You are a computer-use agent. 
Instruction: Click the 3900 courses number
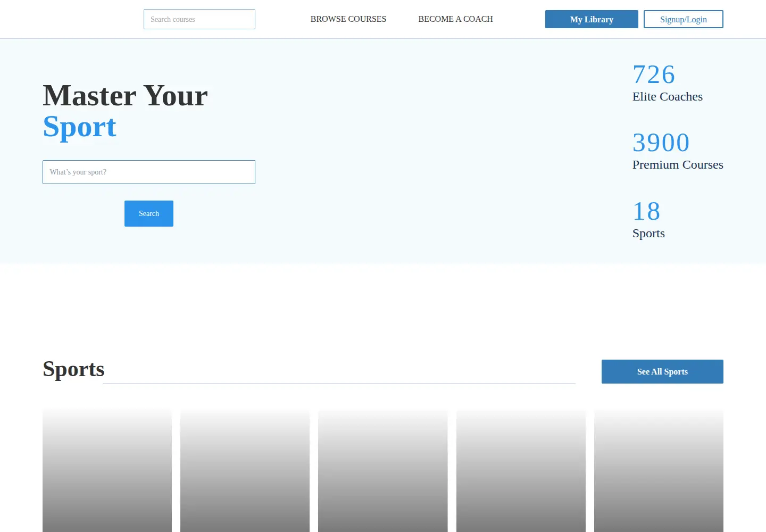pyautogui.click(x=661, y=143)
